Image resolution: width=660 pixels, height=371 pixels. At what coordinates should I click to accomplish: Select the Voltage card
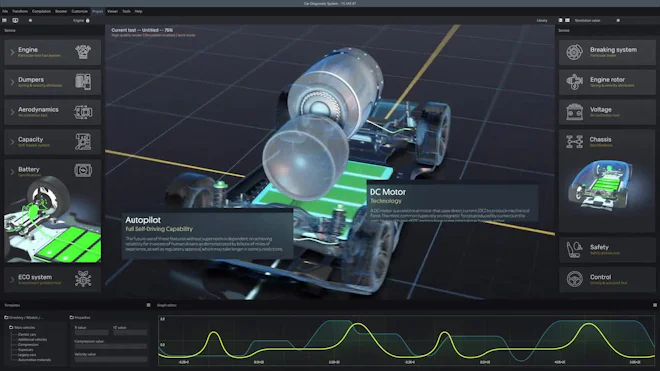pos(607,112)
